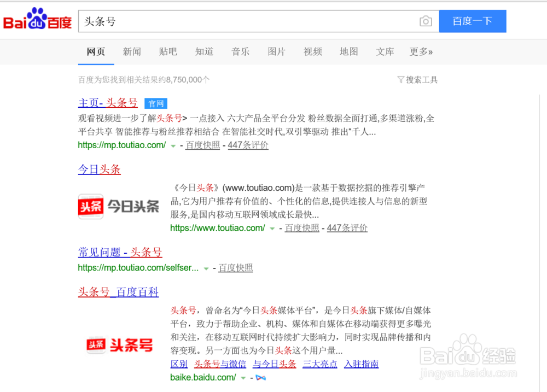Viewport: 547px width, 392px height.
Task: Click the result count text 8,750,000个
Action: tap(188, 80)
